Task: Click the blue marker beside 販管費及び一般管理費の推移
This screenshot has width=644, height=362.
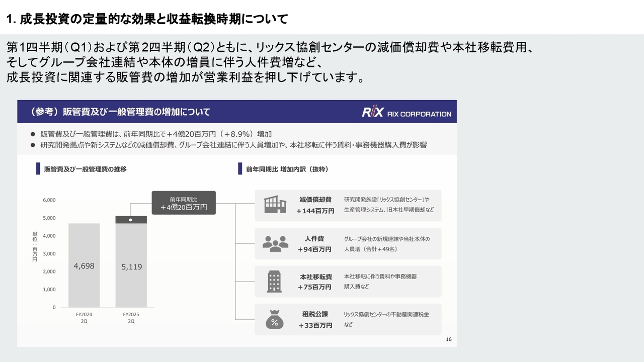Action: tap(38, 169)
